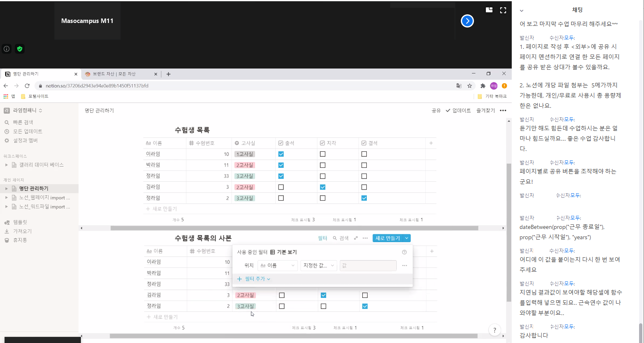Check the 지각 checkbox for 박라임
The height and width of the screenshot is (343, 644).
[322, 165]
